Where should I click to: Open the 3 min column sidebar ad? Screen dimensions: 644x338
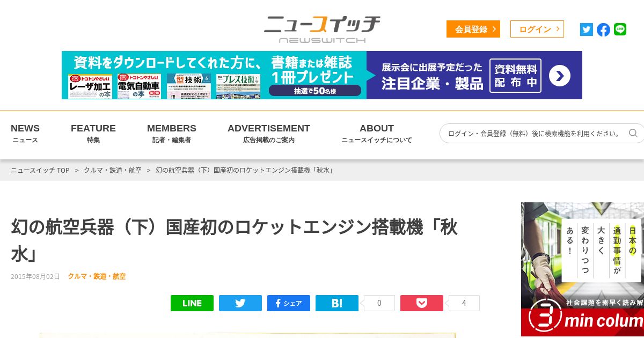tap(582, 269)
